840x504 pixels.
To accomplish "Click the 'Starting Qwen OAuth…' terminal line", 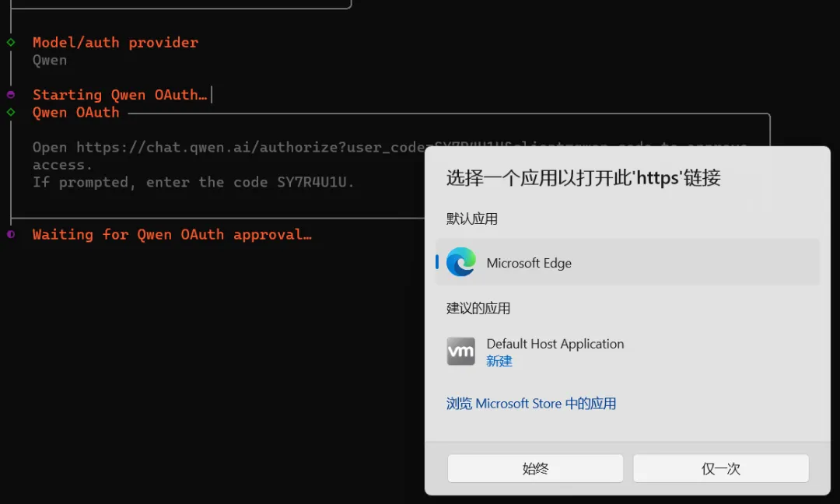I will coord(120,95).
